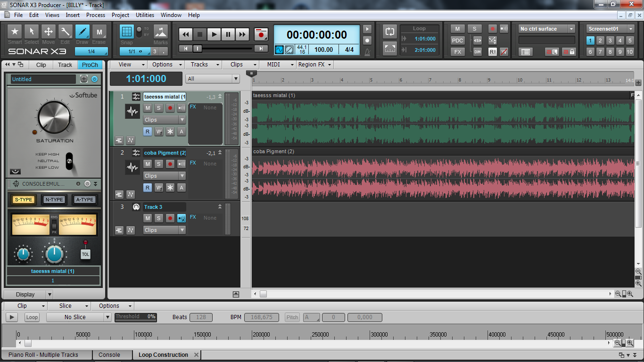Jump to the project start

point(186,48)
